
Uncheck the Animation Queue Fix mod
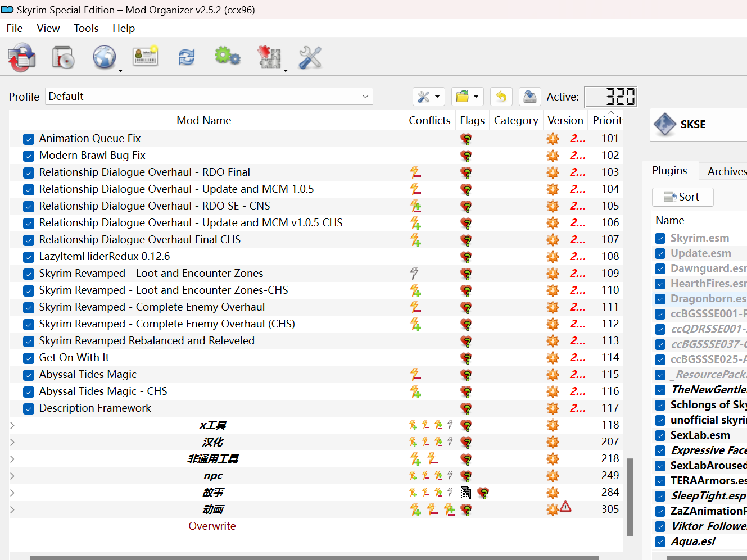pos(29,139)
